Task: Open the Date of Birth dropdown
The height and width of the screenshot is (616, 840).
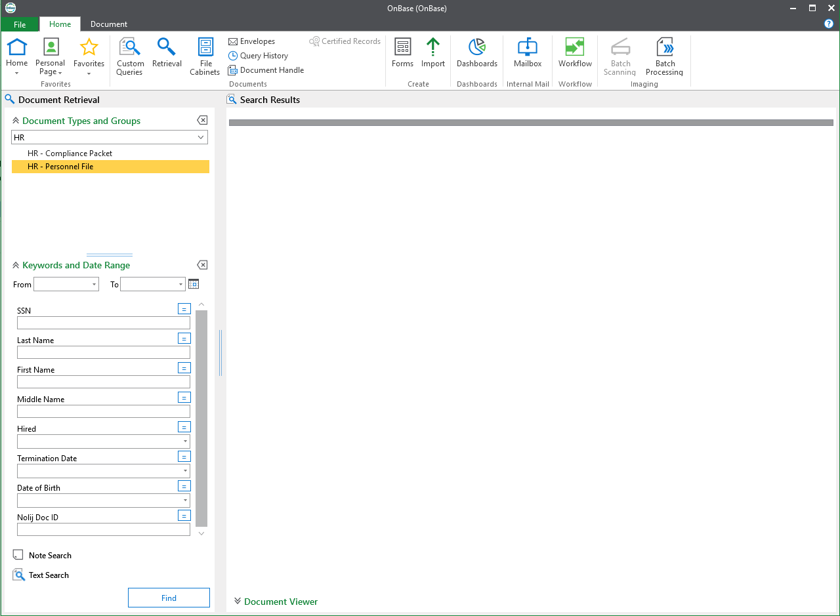Action: click(186, 501)
